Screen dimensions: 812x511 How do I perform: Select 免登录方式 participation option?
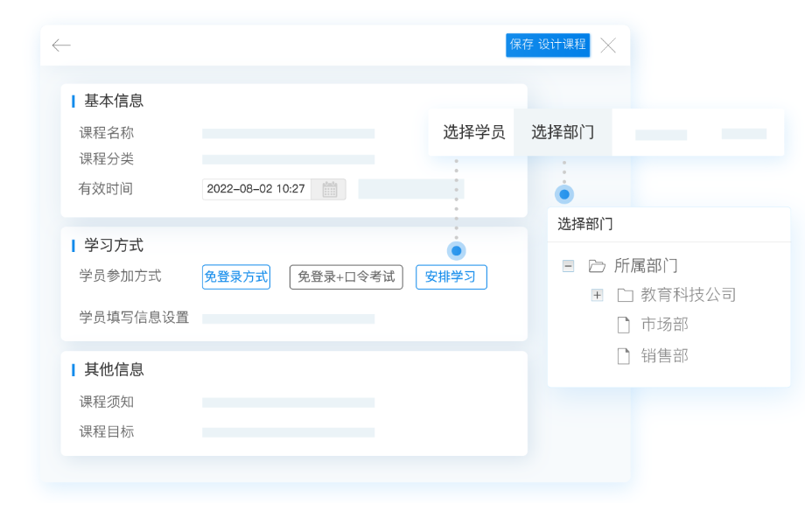tap(235, 276)
